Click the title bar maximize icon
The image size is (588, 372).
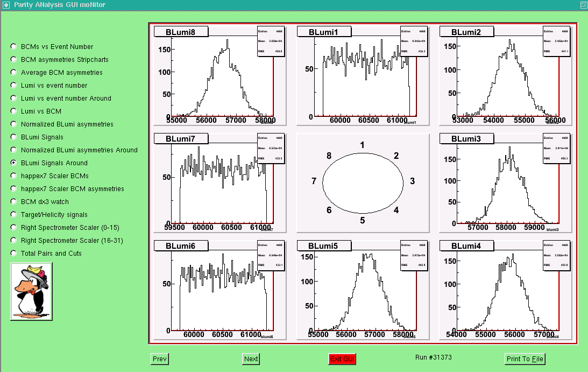click(x=583, y=5)
